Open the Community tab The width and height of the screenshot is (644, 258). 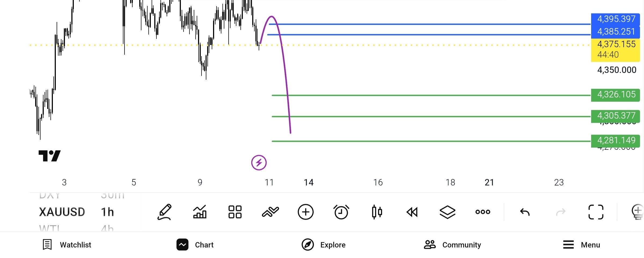452,245
